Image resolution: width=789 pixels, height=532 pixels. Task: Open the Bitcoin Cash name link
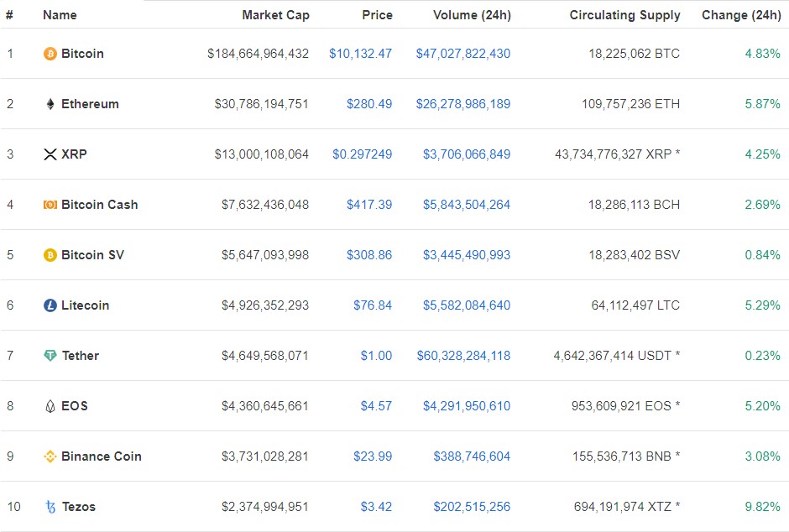[100, 204]
